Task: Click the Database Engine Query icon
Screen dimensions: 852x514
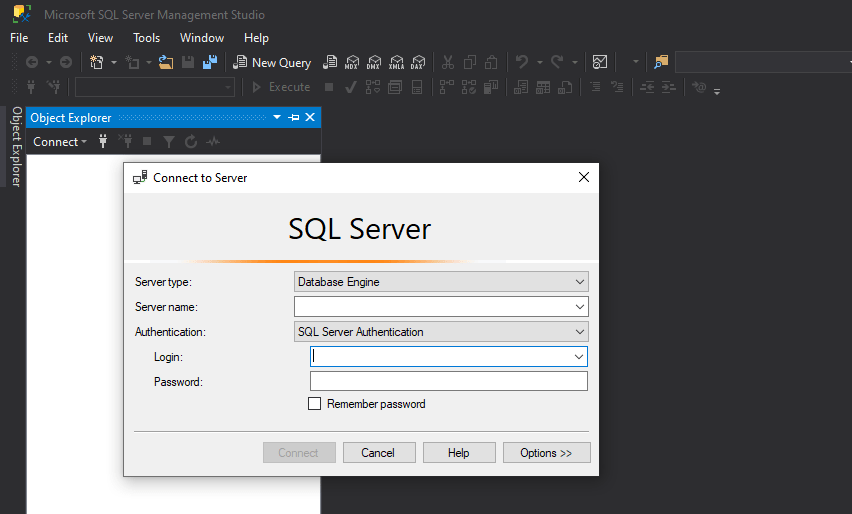Action: (x=330, y=62)
